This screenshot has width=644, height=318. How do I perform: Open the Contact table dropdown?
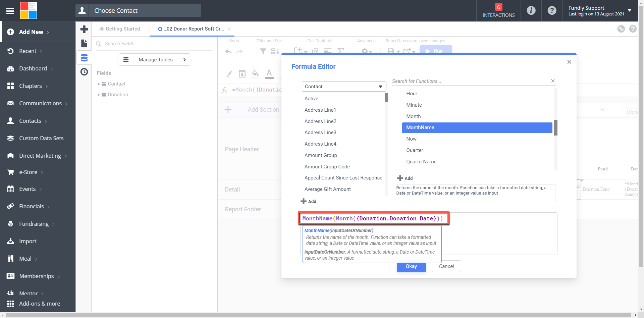point(344,87)
